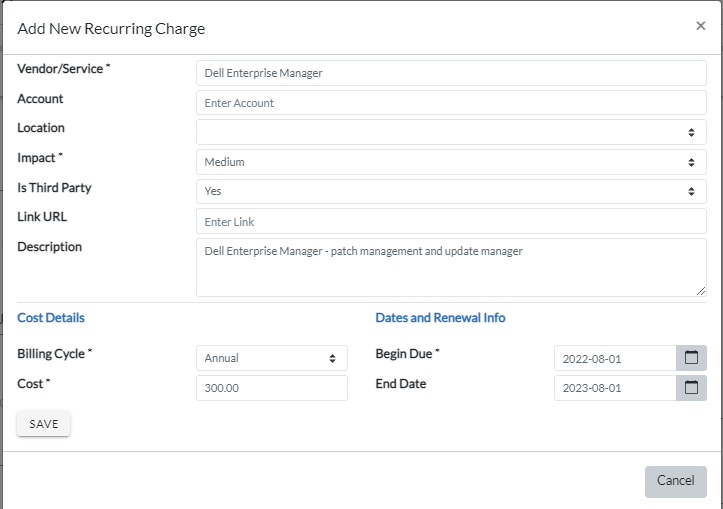
Task: Open the End Date calendar picker
Action: [691, 388]
